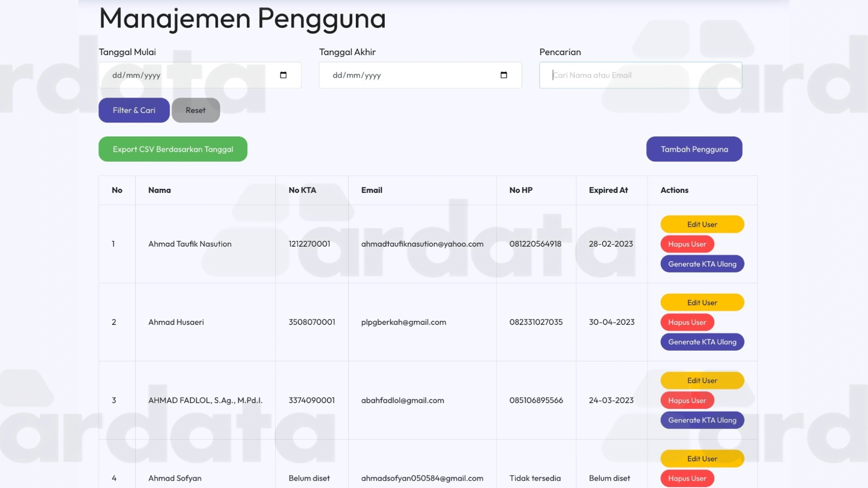The width and height of the screenshot is (868, 488).
Task: Click email abahfadlol@gmail.com
Action: 403,400
